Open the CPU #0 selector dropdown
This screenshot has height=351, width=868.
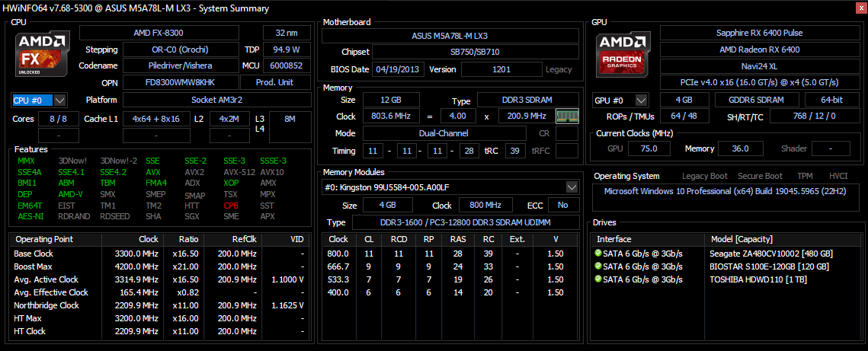click(x=60, y=100)
